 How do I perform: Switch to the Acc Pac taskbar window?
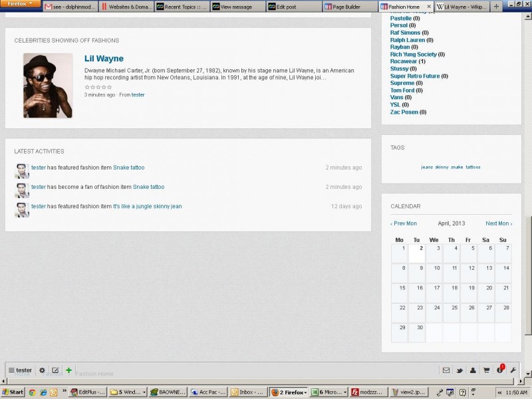tap(208, 392)
